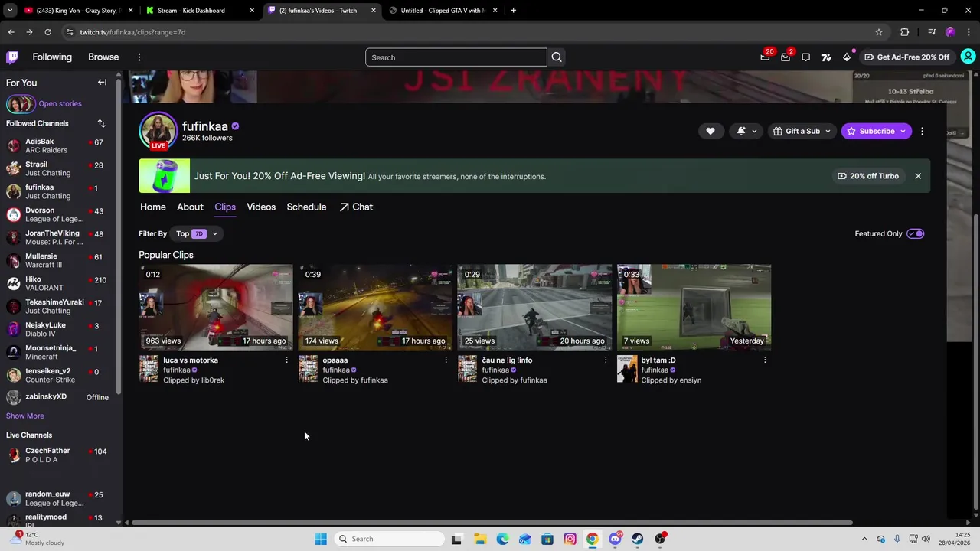
Task: Open Chrome from the taskbar
Action: [592, 539]
